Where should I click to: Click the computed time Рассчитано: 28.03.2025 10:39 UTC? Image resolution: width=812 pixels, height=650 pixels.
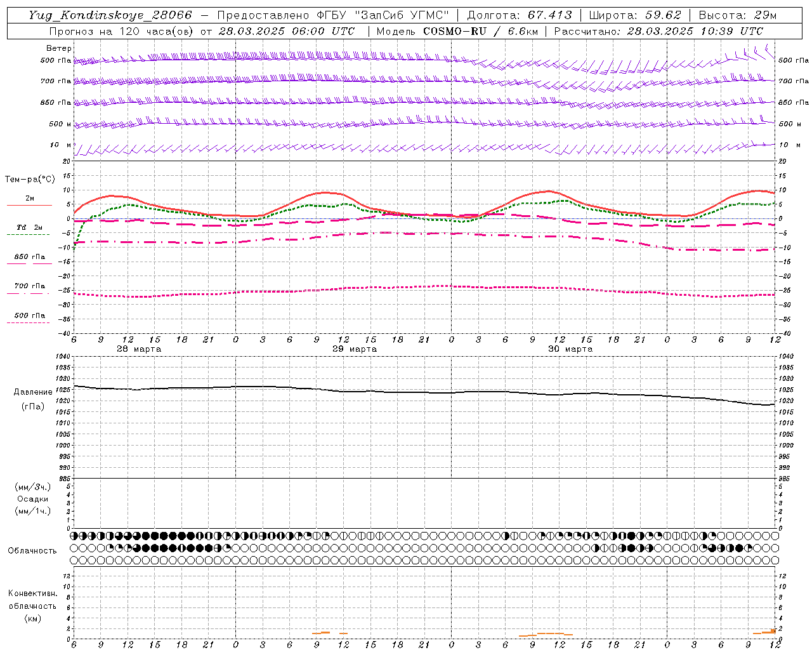(x=658, y=31)
